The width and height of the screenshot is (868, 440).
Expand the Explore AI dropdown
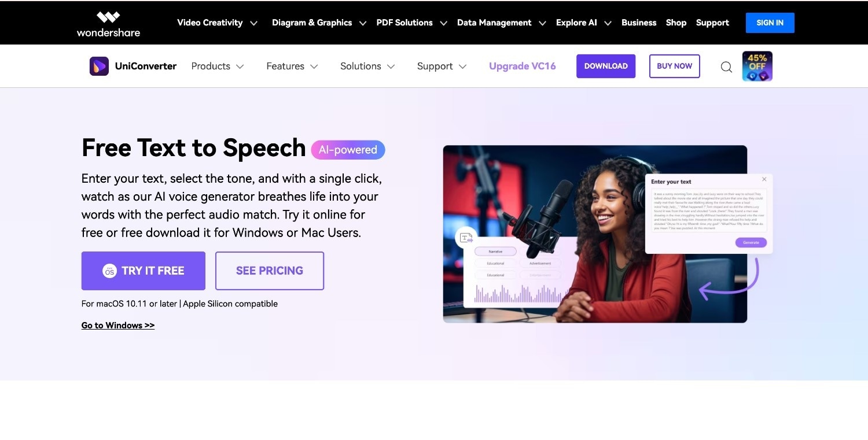pyautogui.click(x=583, y=23)
